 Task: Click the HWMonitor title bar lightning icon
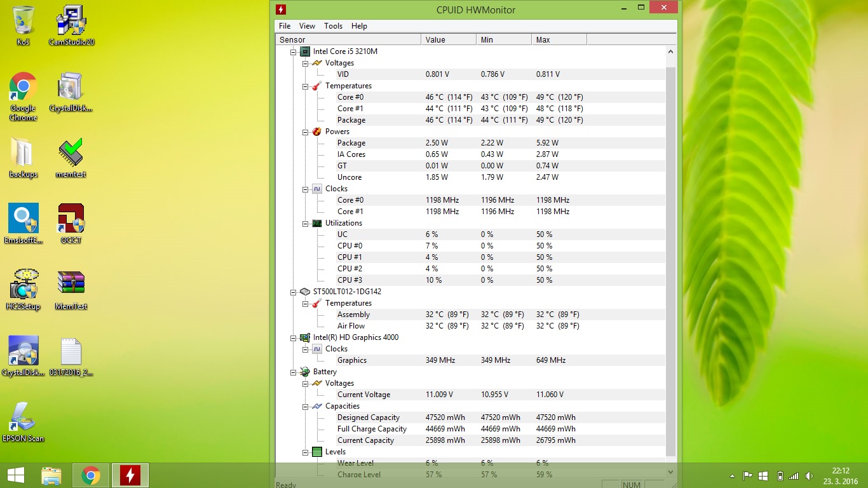281,10
